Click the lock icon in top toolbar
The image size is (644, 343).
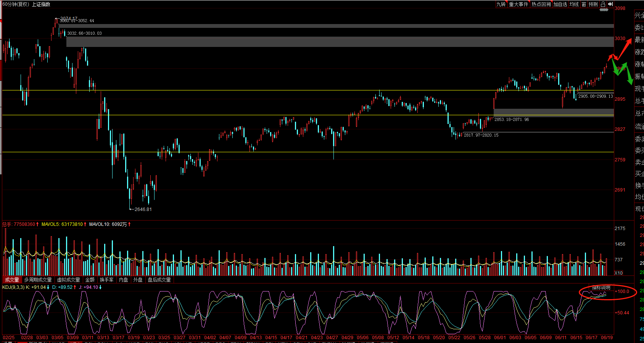click(x=603, y=4)
